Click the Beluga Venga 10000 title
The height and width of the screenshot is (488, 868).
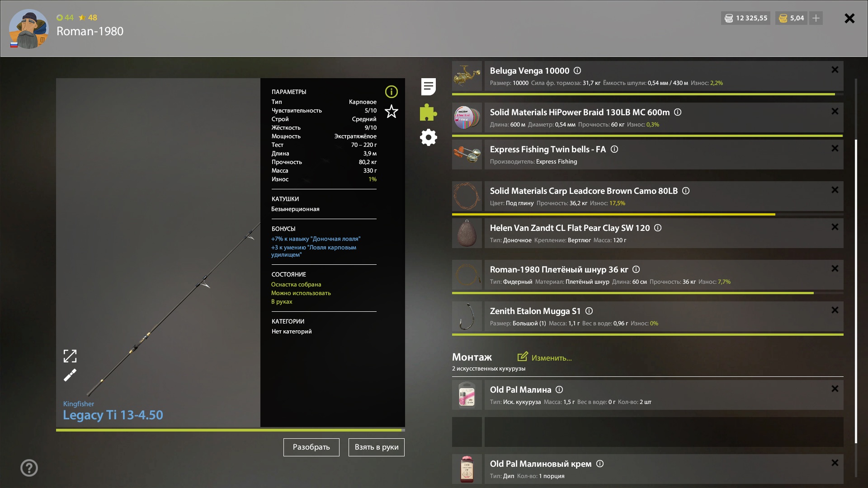(x=529, y=70)
